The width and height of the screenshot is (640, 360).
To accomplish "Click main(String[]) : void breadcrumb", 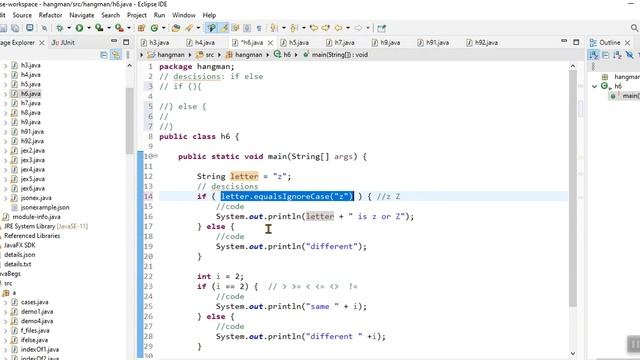I will (x=335, y=55).
